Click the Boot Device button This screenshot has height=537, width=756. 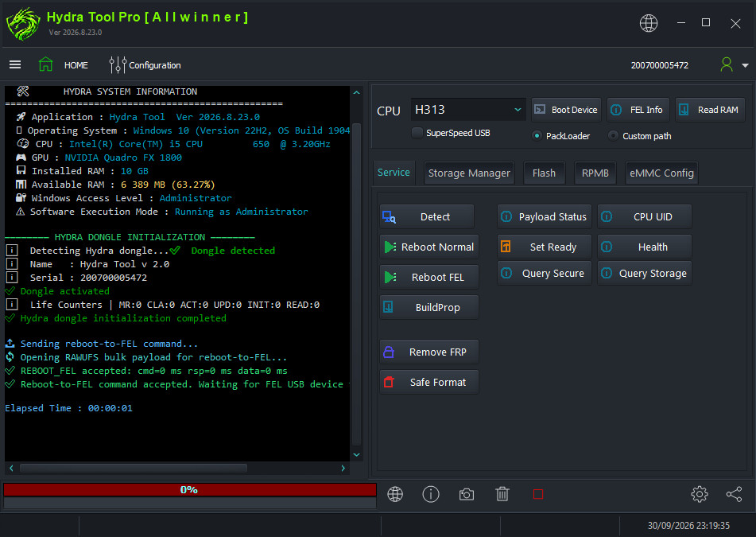point(566,110)
